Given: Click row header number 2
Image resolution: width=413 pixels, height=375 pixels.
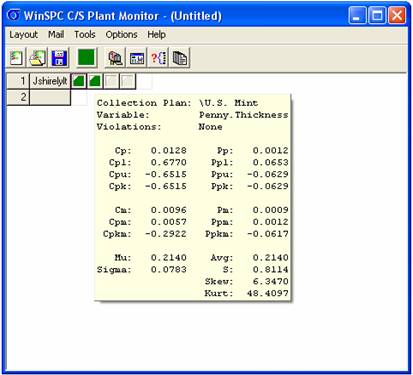Looking at the screenshot, I should click(18, 97).
